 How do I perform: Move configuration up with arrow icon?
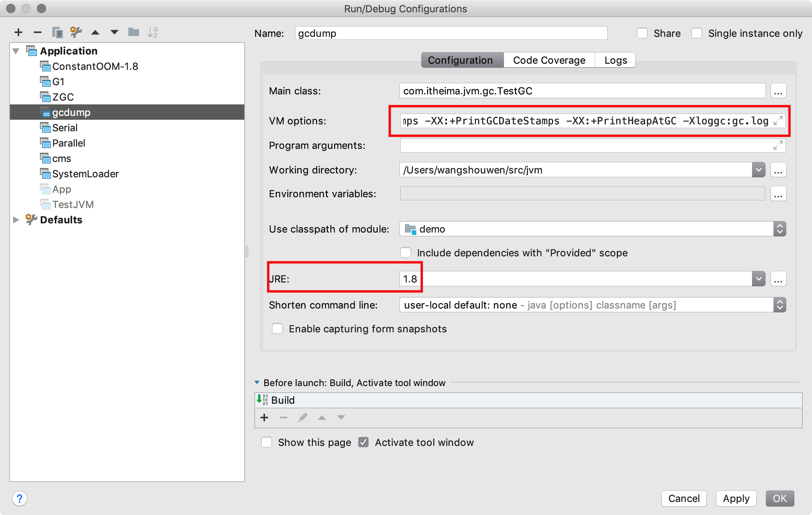(x=95, y=32)
